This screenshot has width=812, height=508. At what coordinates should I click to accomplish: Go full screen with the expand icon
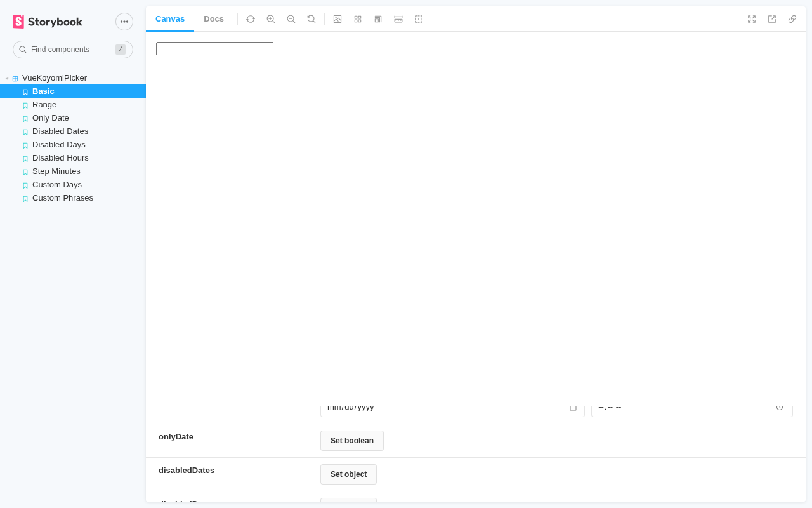(x=752, y=19)
